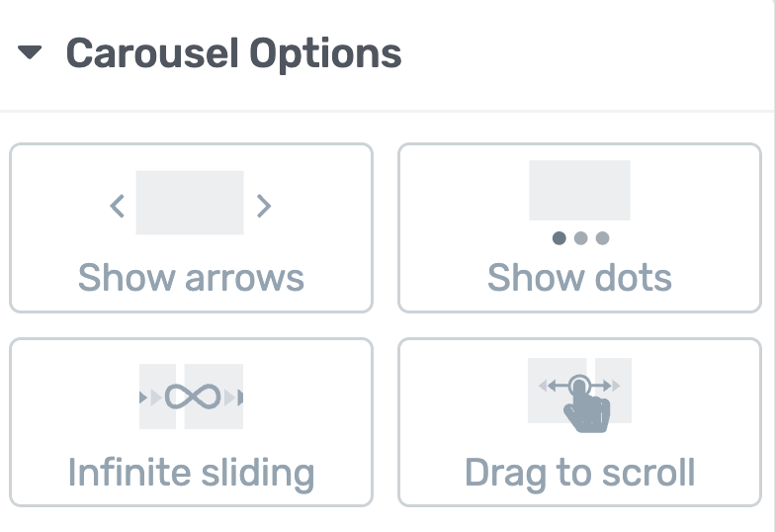Click the dark first pagination dot
The width and height of the screenshot is (775, 532).
[x=560, y=238]
